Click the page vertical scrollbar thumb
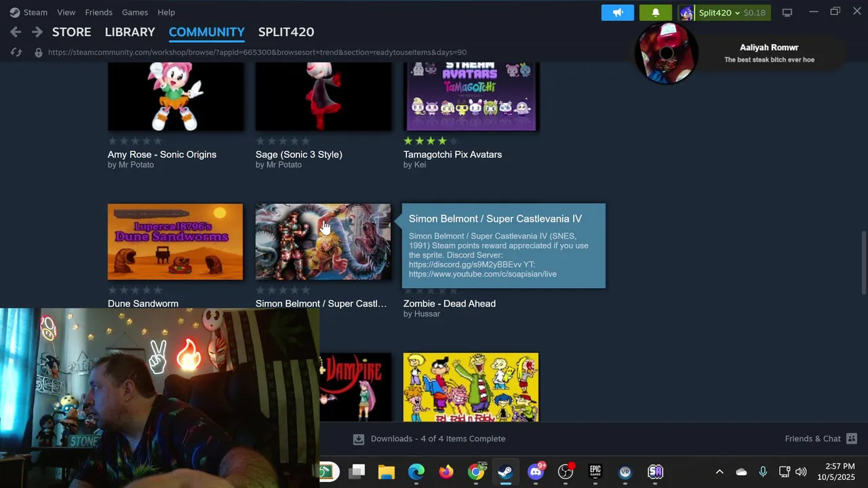Viewport: 868px width, 488px height. pos(863,262)
